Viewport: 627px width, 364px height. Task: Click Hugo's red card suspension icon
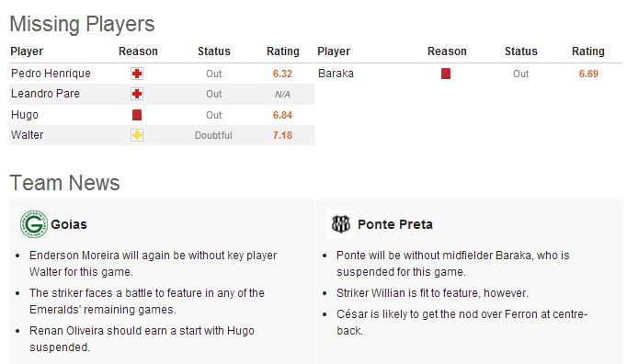(137, 115)
